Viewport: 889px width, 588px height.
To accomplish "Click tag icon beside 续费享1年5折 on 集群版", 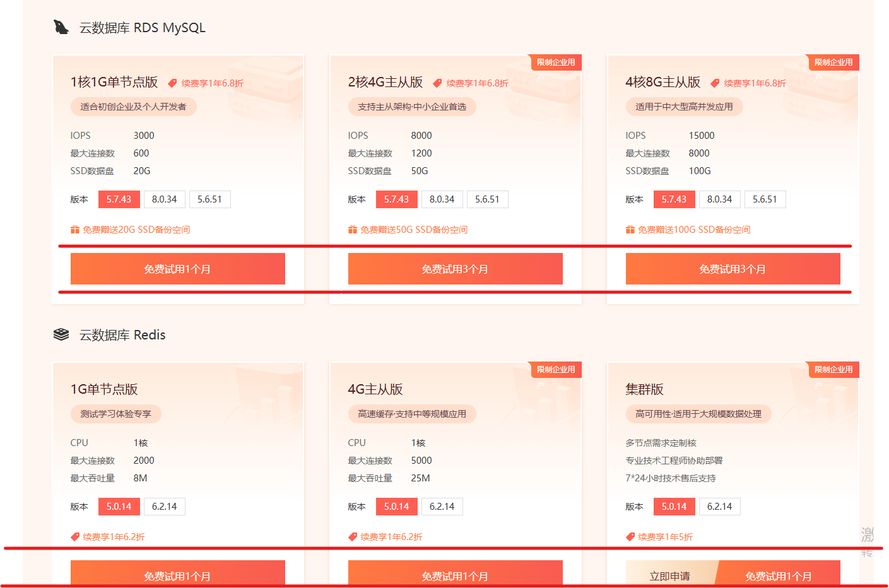I will point(630,537).
